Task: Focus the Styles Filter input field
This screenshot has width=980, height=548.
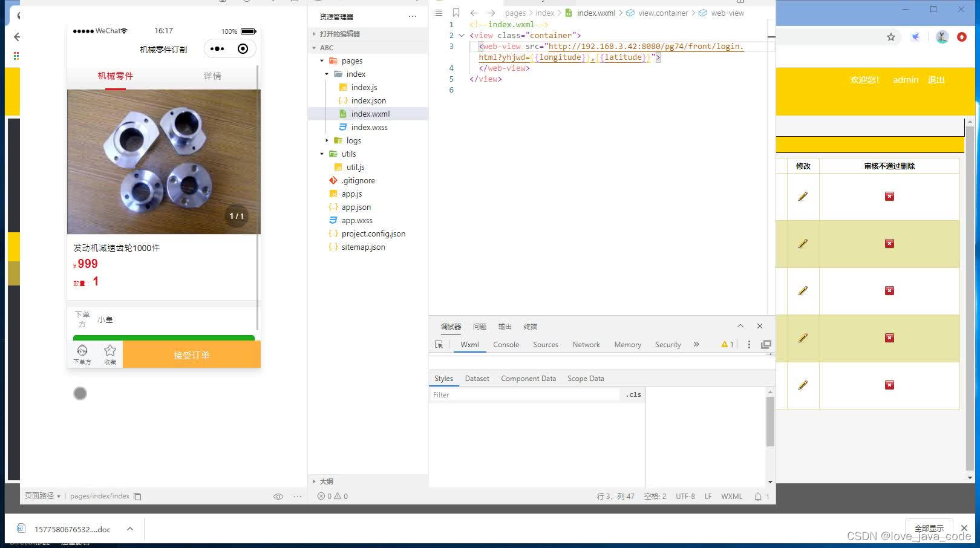Action: coord(525,395)
